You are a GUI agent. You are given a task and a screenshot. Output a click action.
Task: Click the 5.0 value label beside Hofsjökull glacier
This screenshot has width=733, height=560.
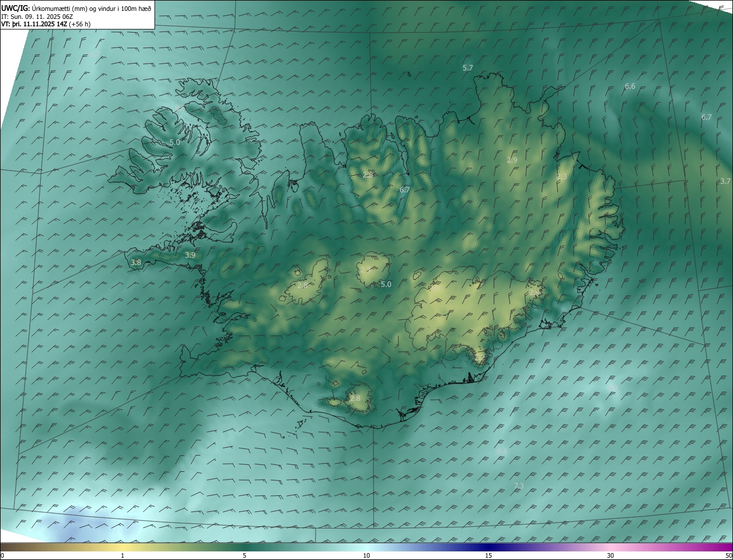(386, 285)
